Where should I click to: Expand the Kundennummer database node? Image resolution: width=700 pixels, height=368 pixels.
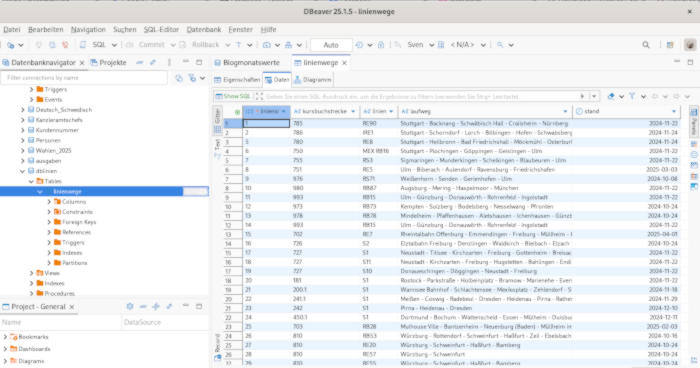point(23,130)
